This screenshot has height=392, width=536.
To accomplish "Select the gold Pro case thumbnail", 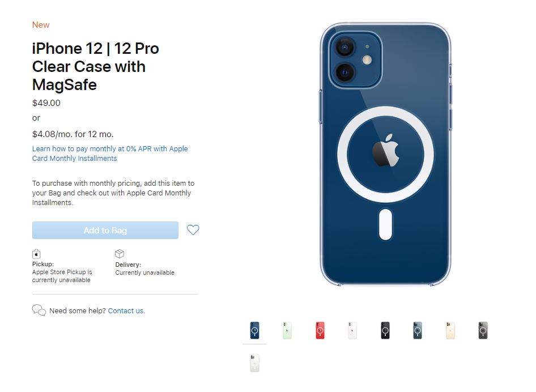I will coord(450,330).
